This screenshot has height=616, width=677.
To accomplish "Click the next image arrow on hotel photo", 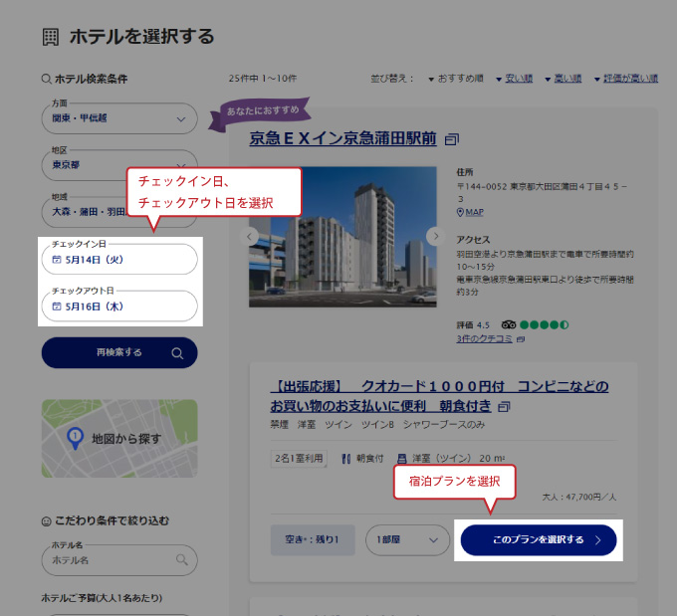I will [x=434, y=237].
